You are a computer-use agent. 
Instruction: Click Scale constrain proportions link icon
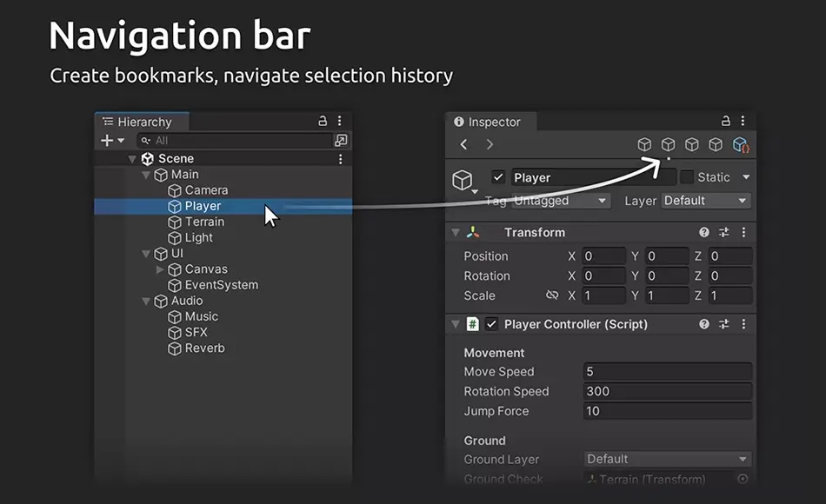coord(551,295)
